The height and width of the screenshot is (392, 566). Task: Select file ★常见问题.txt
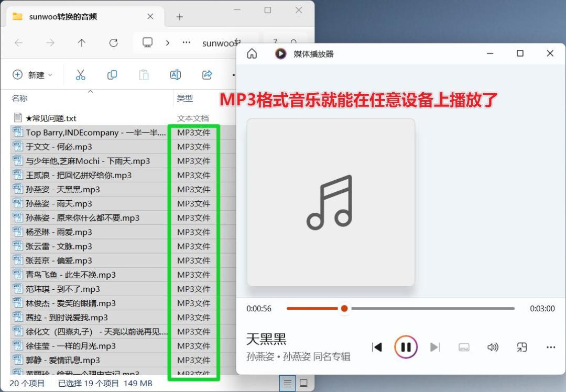tap(50, 118)
